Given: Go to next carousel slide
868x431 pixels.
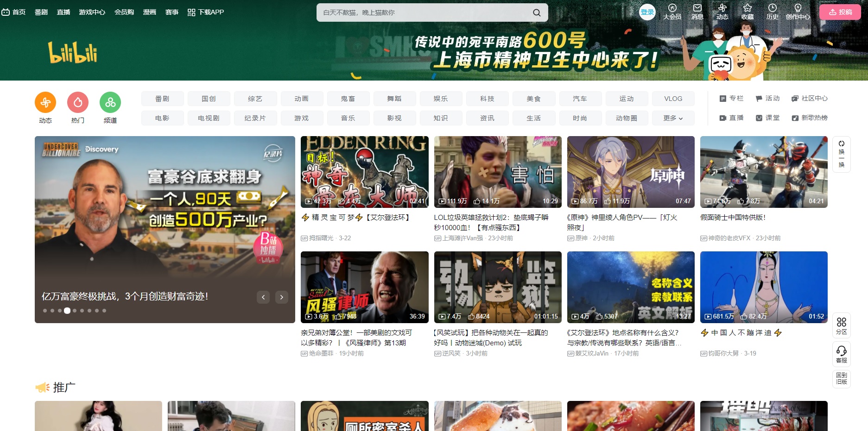Looking at the screenshot, I should [281, 297].
